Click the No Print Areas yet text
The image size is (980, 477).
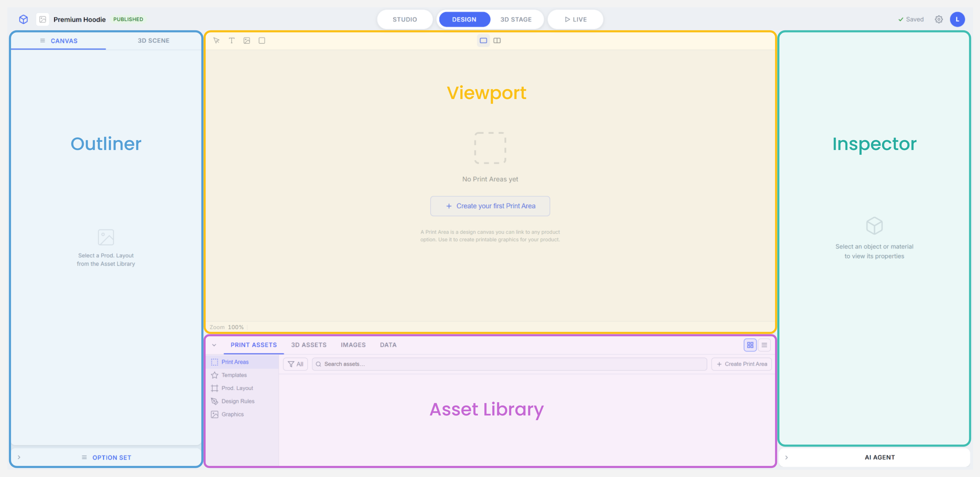click(490, 179)
